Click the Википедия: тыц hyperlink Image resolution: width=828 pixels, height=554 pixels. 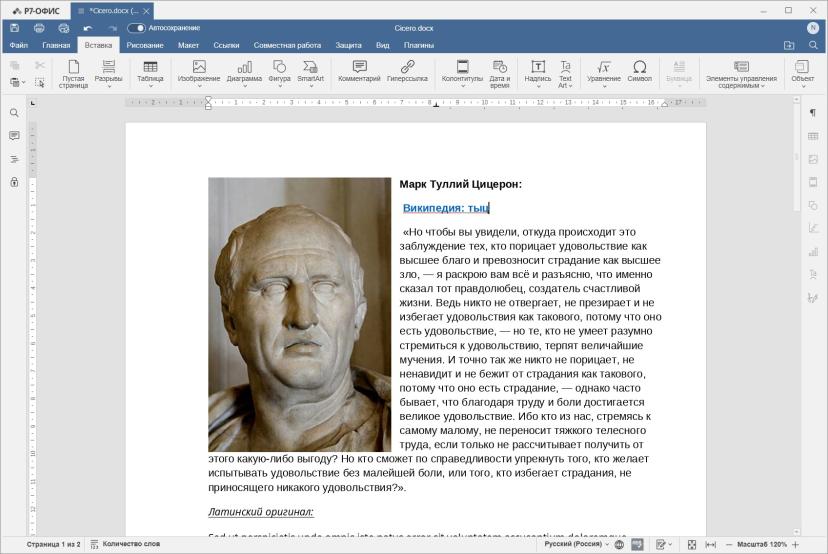click(446, 208)
